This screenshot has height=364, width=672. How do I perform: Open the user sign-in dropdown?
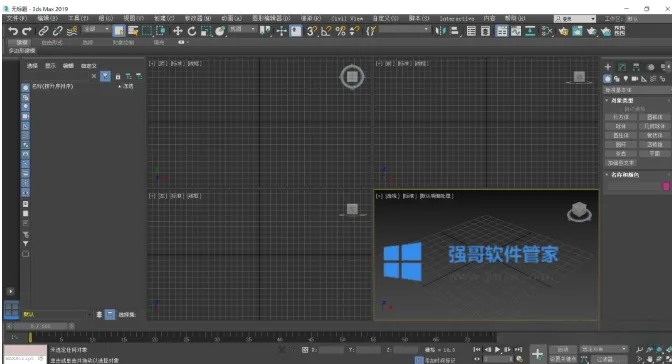575,19
